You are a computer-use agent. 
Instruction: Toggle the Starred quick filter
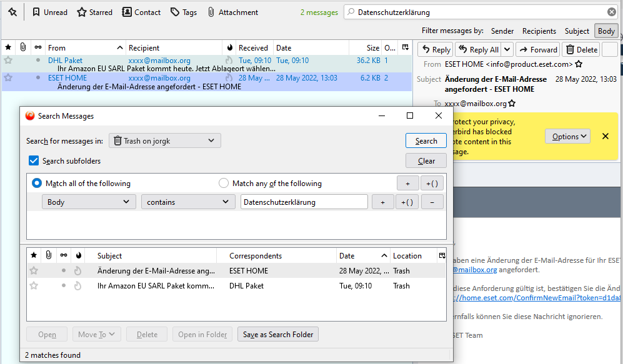(94, 12)
